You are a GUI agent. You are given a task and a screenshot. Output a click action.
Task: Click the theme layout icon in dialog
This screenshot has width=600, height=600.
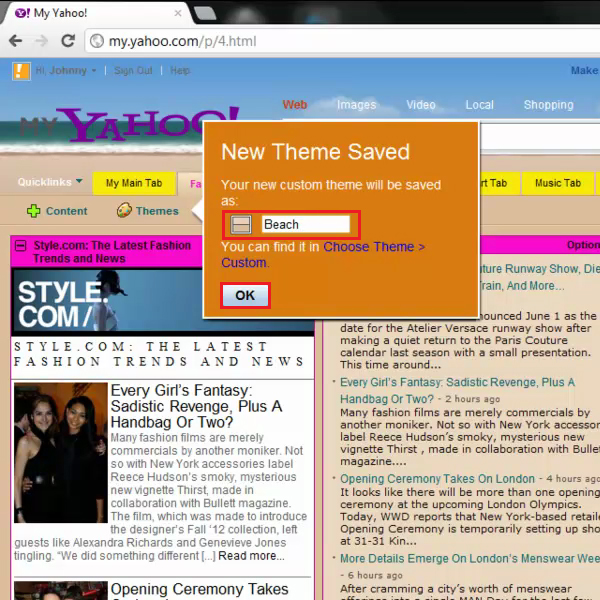241,224
